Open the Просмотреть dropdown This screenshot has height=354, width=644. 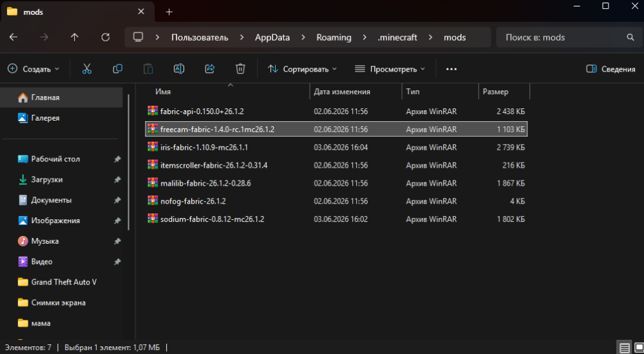[x=390, y=69]
